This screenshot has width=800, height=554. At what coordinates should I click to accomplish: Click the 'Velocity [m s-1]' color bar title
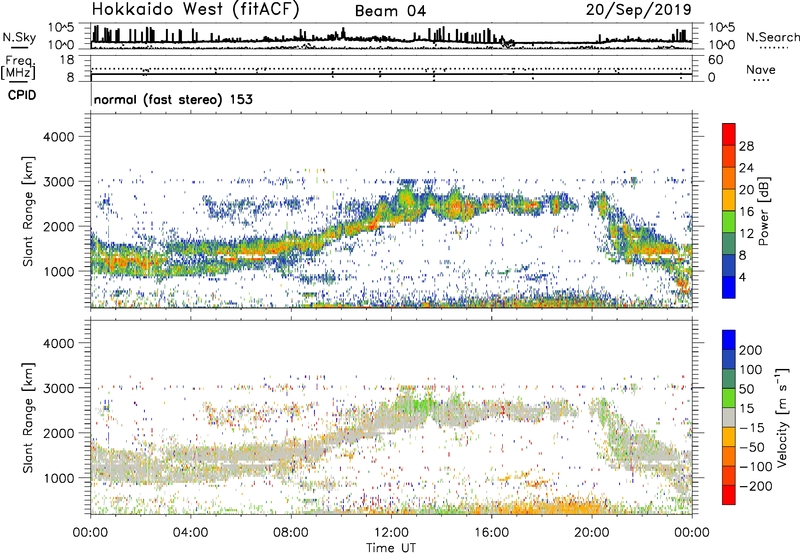(782, 417)
